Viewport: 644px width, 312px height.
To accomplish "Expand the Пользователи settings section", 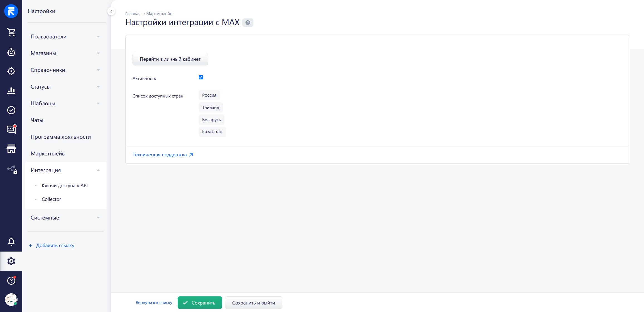I will (x=65, y=36).
